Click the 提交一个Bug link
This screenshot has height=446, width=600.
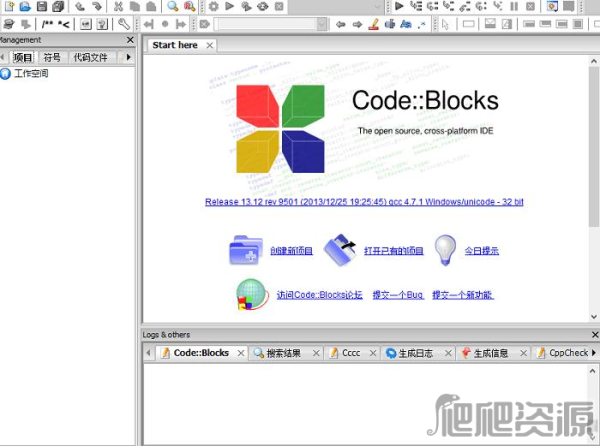point(398,295)
